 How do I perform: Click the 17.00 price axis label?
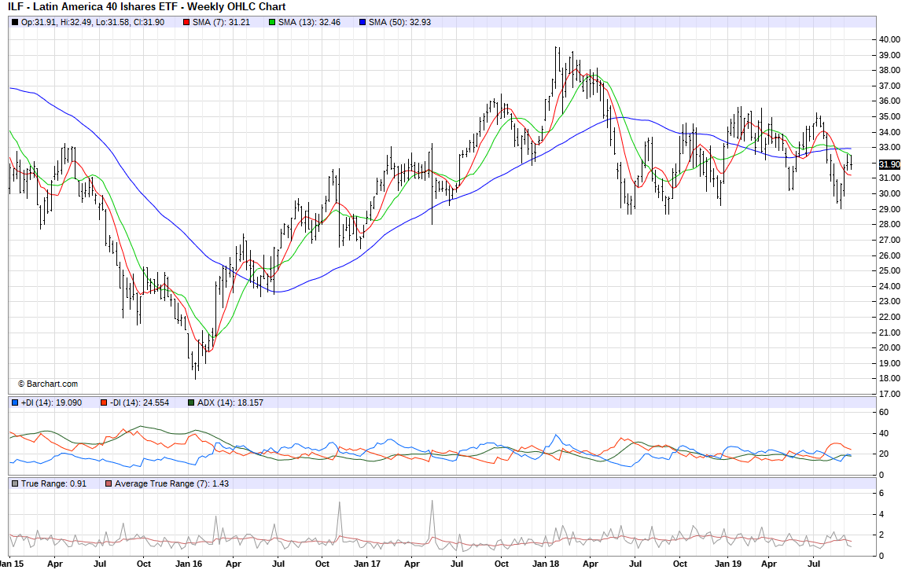click(x=889, y=394)
